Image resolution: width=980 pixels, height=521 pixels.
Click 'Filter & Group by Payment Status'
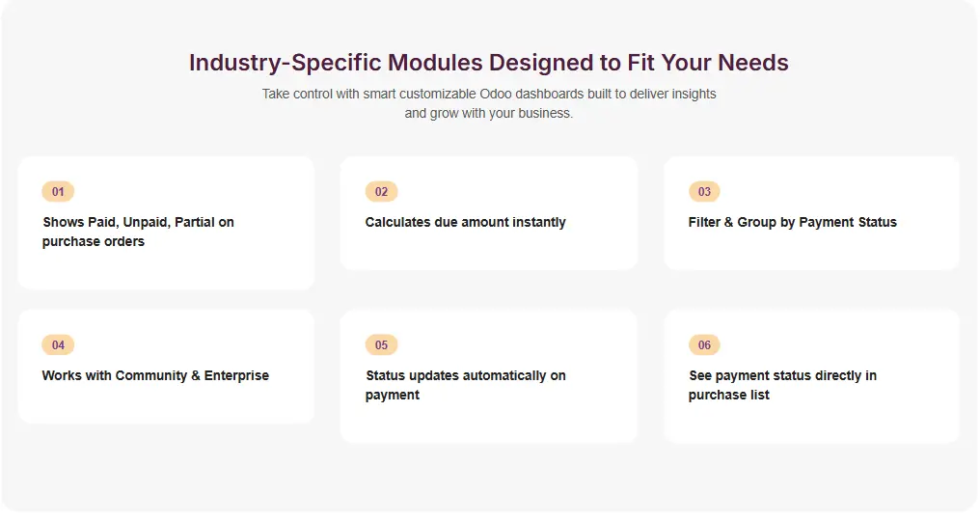[x=792, y=222]
